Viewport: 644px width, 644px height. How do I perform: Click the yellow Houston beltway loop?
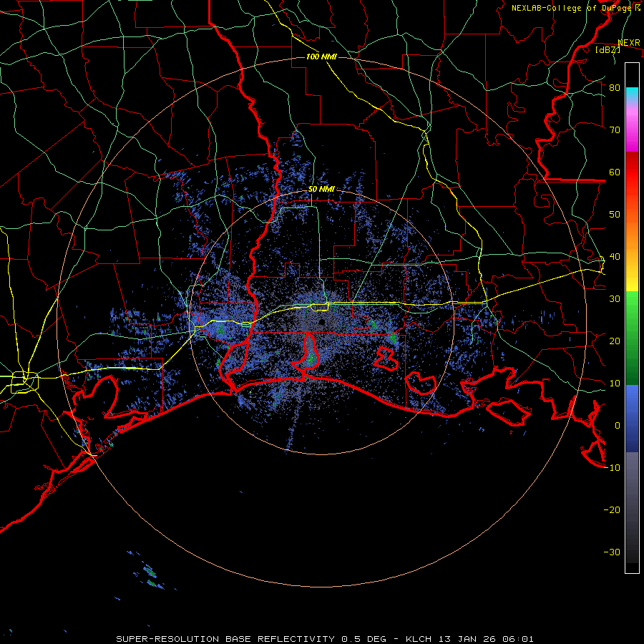(x=24, y=382)
